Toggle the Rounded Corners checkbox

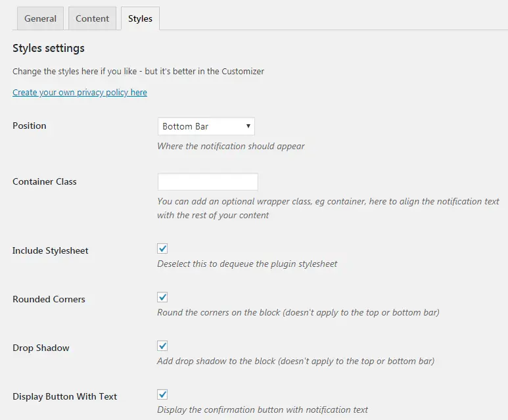click(162, 297)
